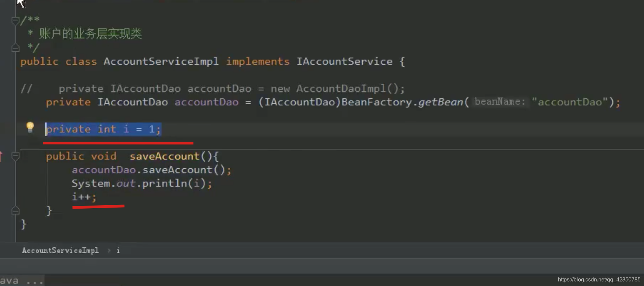Click the saveAccount method name in its declaration
Screen dimensions: 644x286
[165, 156]
